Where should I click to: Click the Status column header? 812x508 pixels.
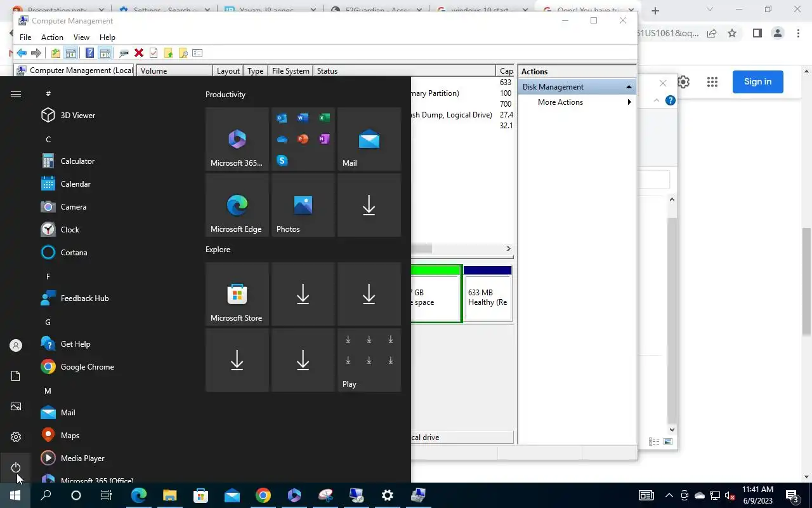[405, 71]
